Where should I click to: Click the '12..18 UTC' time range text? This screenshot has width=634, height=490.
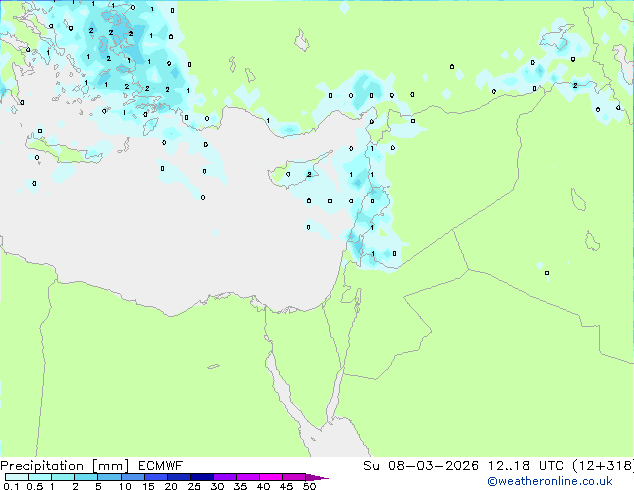[x=526, y=466]
